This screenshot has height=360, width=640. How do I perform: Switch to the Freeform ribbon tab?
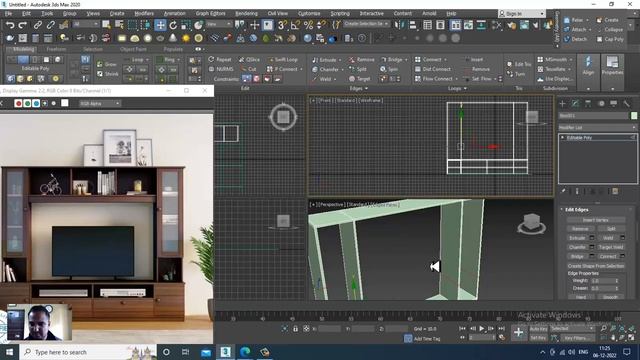(x=56, y=49)
